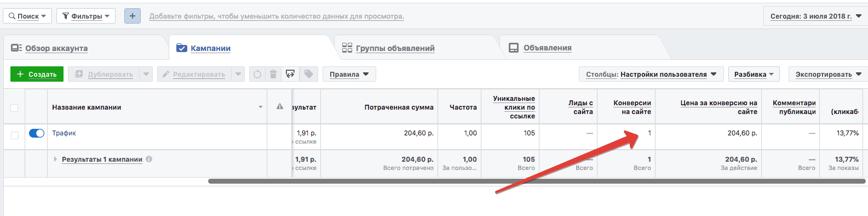Viewport: 868px width, 216px height.
Task: Open the Правила dropdown
Action: (349, 74)
